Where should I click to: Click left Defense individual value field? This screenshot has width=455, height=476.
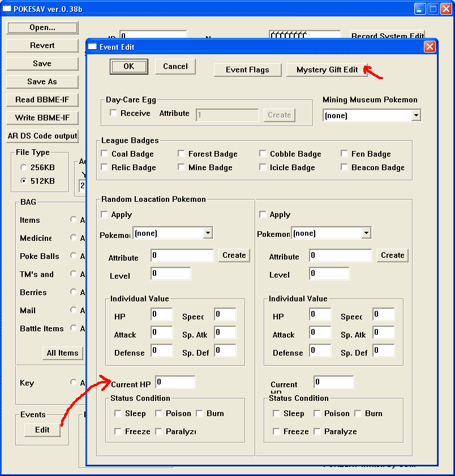pyautogui.click(x=162, y=350)
